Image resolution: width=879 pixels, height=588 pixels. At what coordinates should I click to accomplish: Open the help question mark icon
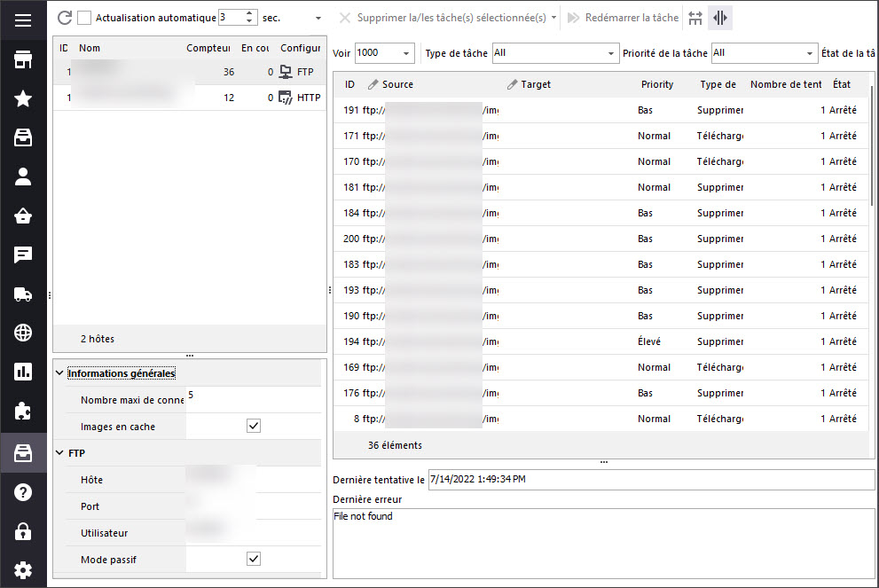click(23, 492)
